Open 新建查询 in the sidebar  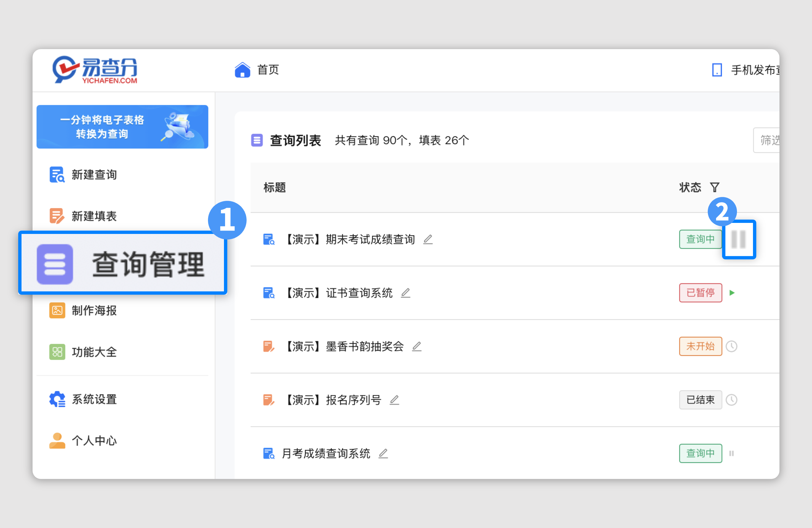tap(94, 174)
